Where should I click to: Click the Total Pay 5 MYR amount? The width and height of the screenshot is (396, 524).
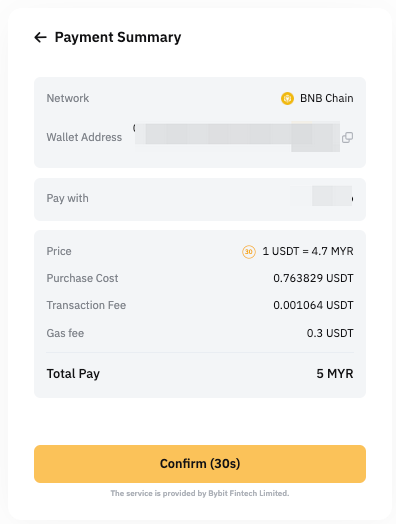tap(335, 374)
